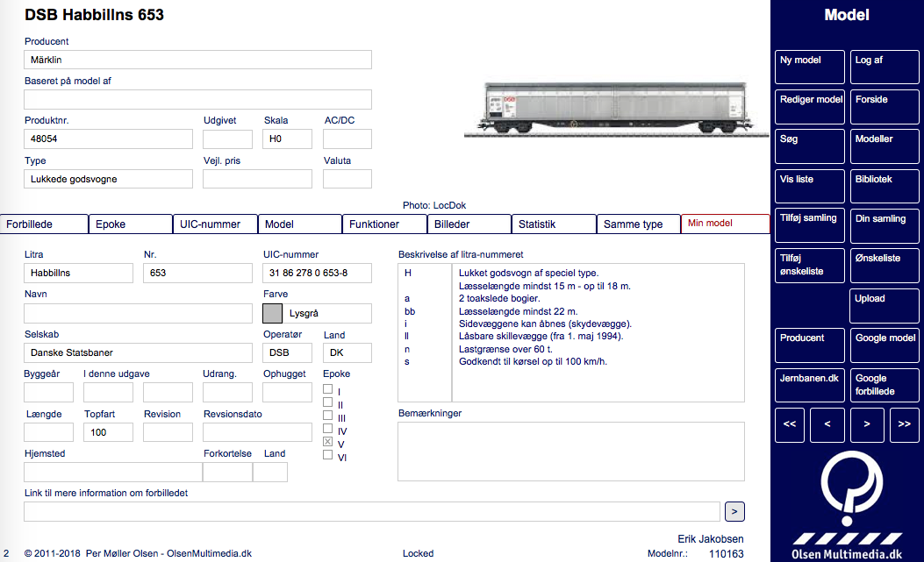The height and width of the screenshot is (562, 924).
Task: Click the Produktnr. field with 48054
Action: point(109,139)
